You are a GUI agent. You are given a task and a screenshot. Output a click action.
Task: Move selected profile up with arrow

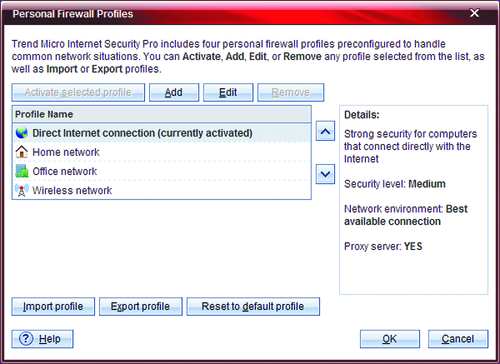click(325, 131)
